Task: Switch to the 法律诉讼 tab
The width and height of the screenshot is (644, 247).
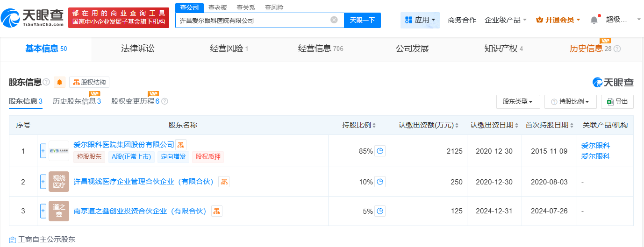Action: coord(137,49)
